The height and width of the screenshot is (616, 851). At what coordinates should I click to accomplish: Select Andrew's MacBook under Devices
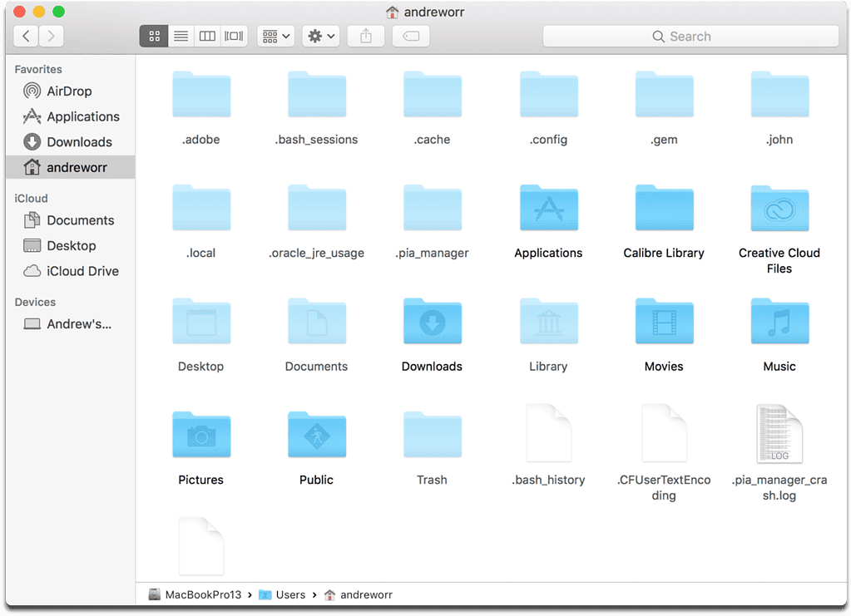[81, 324]
